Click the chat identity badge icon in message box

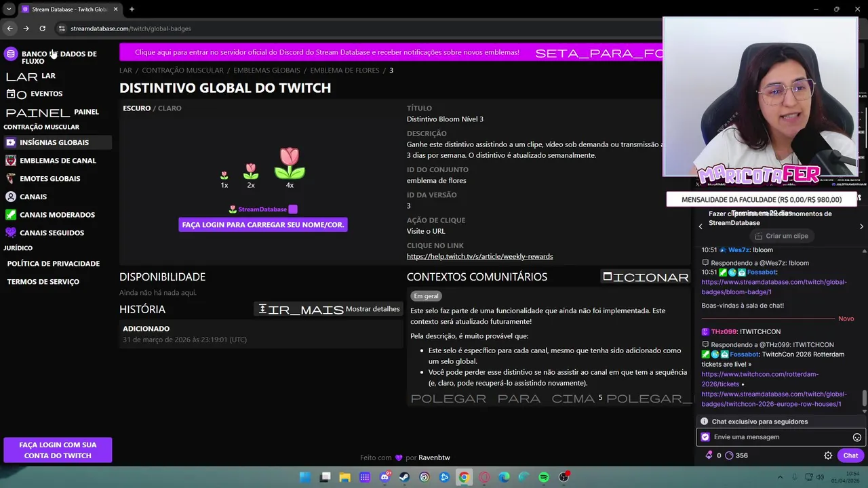point(705,437)
